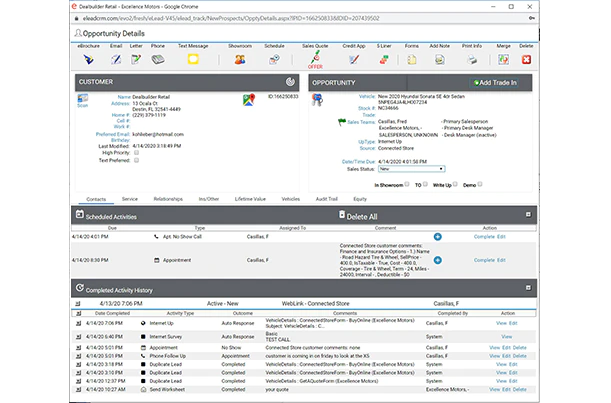The width and height of the screenshot is (611, 403).
Task: Open the eBrochure tool
Action: point(89,59)
